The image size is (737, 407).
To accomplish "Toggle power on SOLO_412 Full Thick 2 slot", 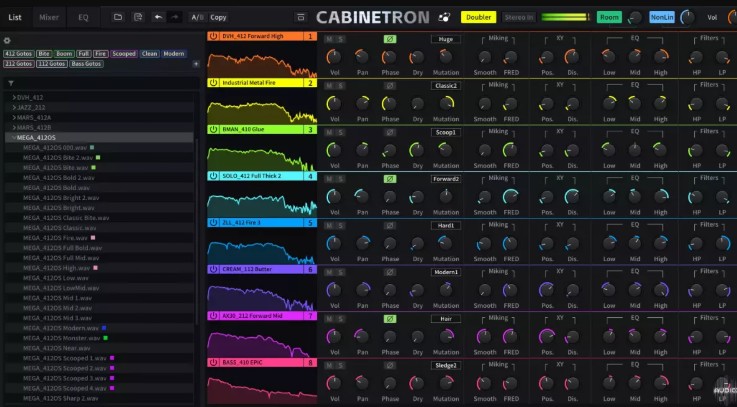I will pos(213,176).
